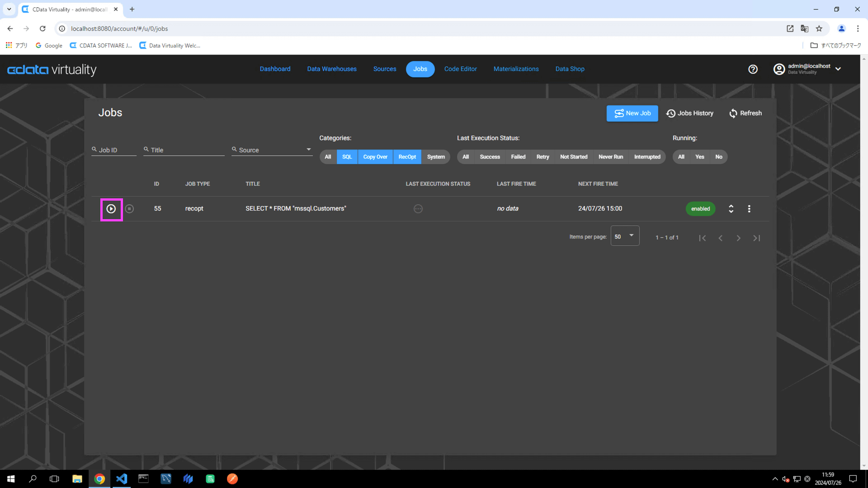This screenshot has height=488, width=868.
Task: Click the stop icon for job 55
Action: click(129, 209)
